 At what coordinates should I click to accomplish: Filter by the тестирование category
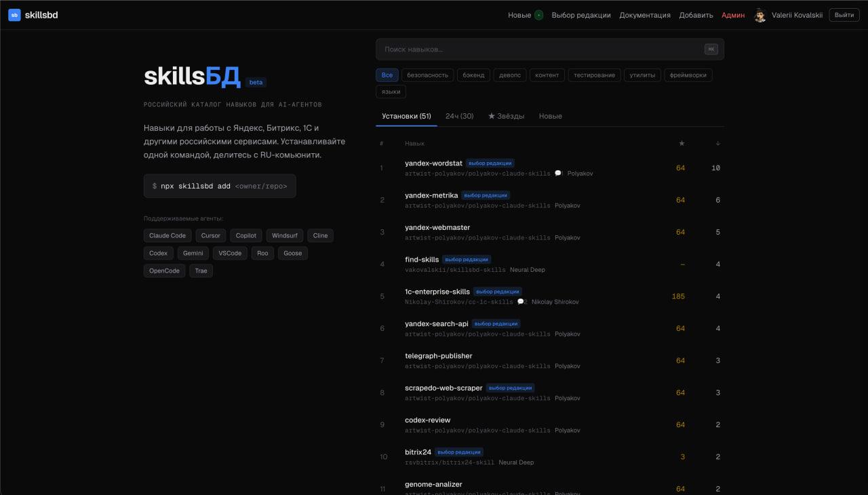[x=595, y=75]
